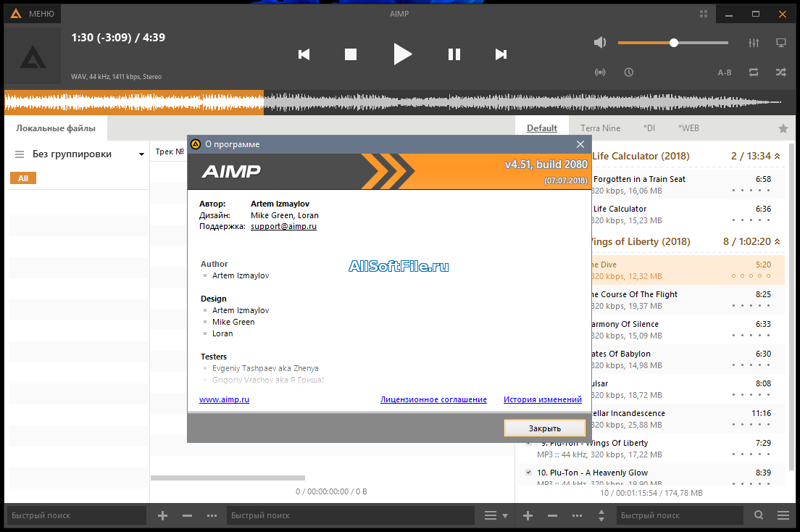800x532 pixels.
Task: Click the favorites star icon
Action: coord(783,129)
